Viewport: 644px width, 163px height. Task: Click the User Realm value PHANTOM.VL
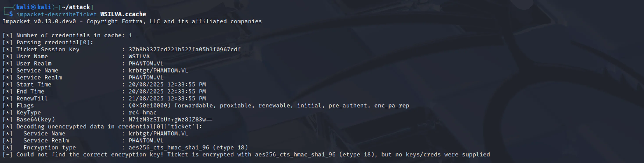pos(146,63)
